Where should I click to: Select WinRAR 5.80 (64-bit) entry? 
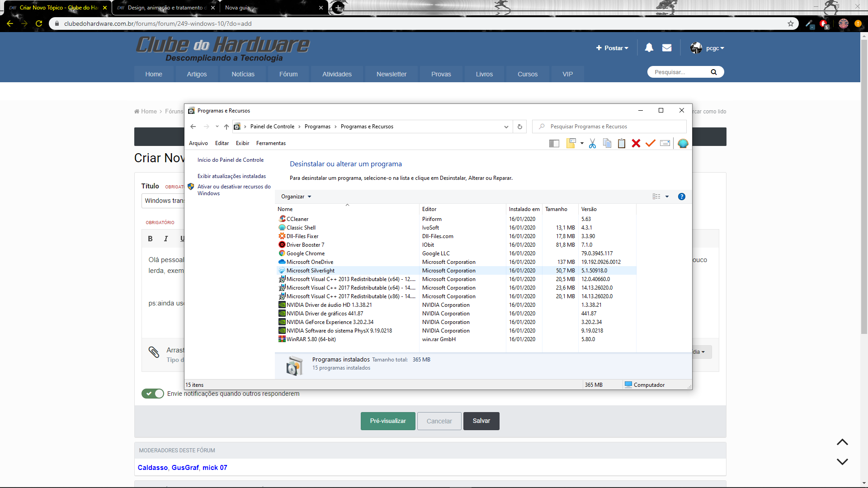[x=311, y=339]
